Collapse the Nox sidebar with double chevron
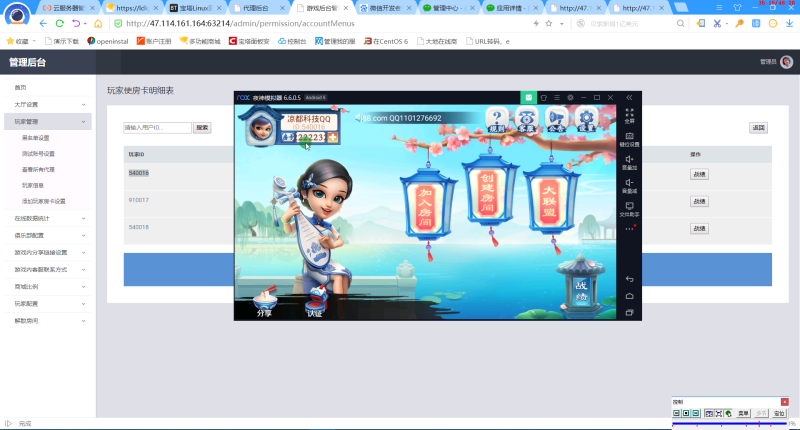This screenshot has height=430, width=800. (629, 97)
